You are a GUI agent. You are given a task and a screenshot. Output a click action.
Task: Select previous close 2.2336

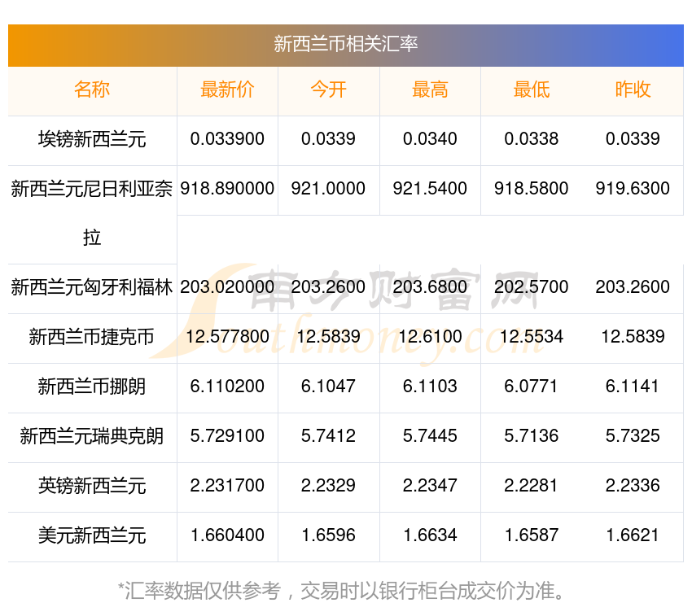coord(633,485)
